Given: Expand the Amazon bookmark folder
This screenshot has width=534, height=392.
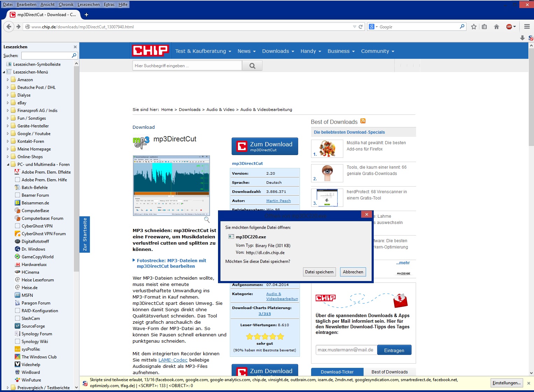Looking at the screenshot, I should (x=8, y=80).
